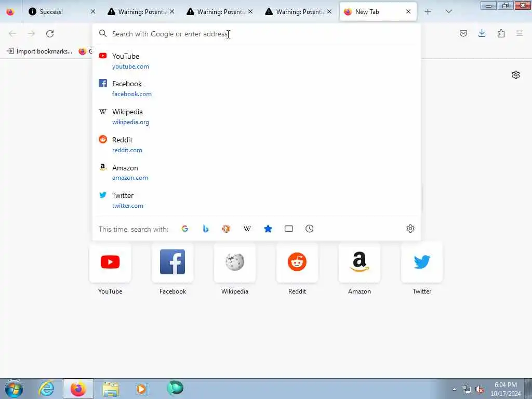The height and width of the screenshot is (399, 532).
Task: Open search settings gear in dropdown
Action: pyautogui.click(x=410, y=229)
